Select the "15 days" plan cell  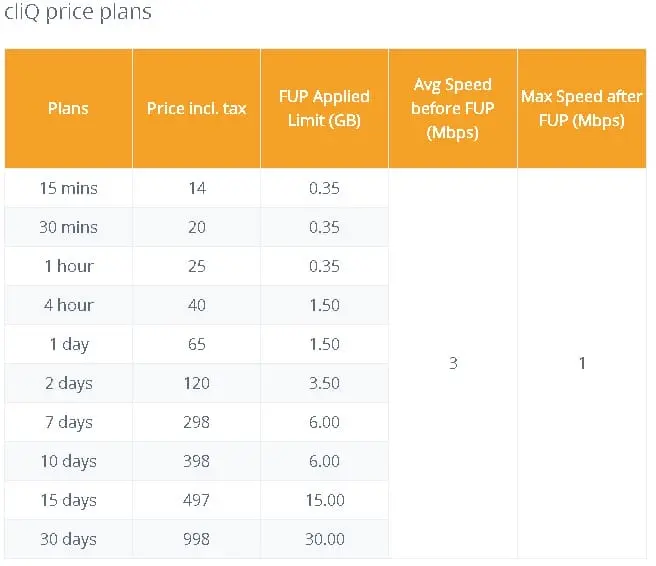tap(68, 500)
